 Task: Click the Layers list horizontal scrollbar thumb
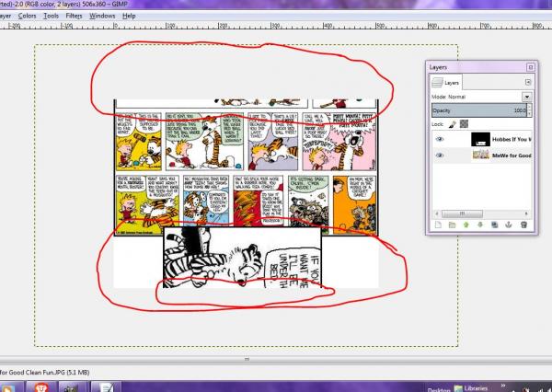pyautogui.click(x=462, y=213)
